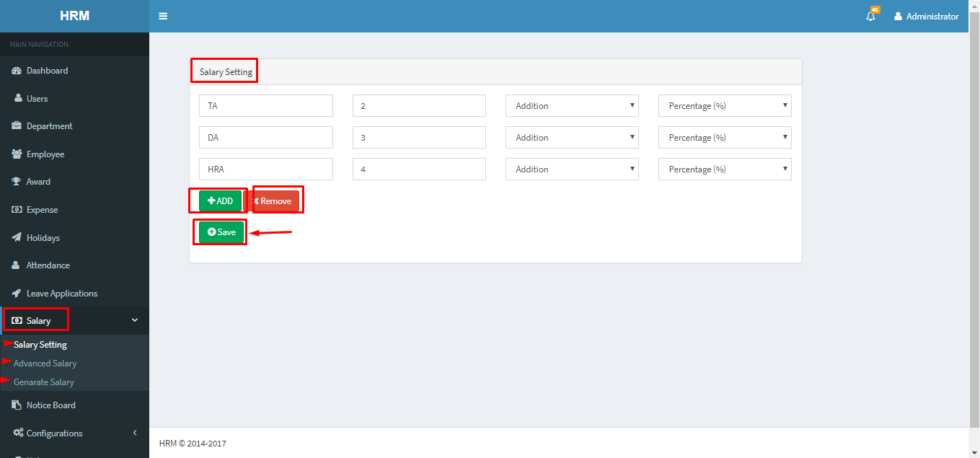Click the Notice Board clipboard icon
The image size is (980, 458).
pyautogui.click(x=17, y=405)
